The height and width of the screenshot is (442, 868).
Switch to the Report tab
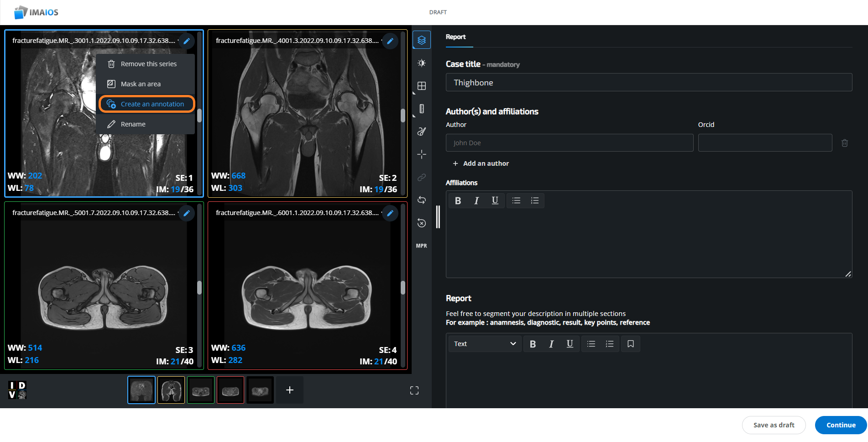(x=456, y=37)
